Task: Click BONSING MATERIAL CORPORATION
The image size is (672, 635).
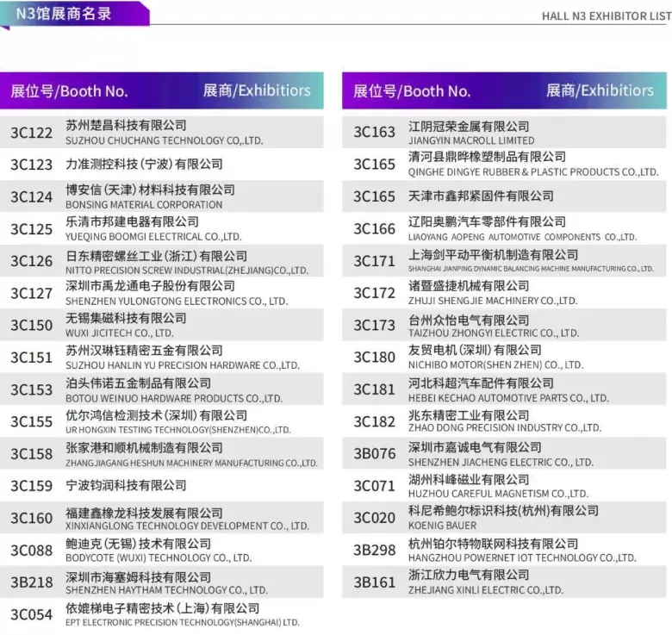Action: click(144, 205)
